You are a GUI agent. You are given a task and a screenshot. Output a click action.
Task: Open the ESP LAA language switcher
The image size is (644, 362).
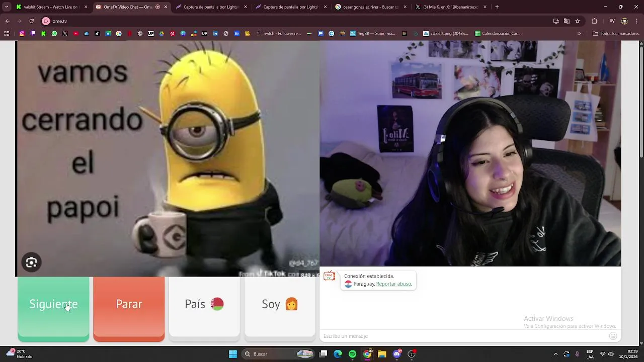[x=590, y=354]
